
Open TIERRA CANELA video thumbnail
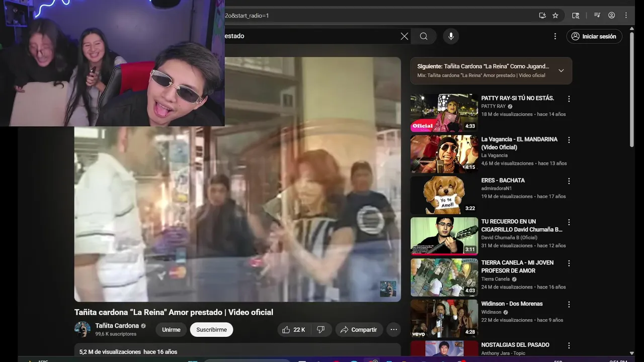[444, 278]
